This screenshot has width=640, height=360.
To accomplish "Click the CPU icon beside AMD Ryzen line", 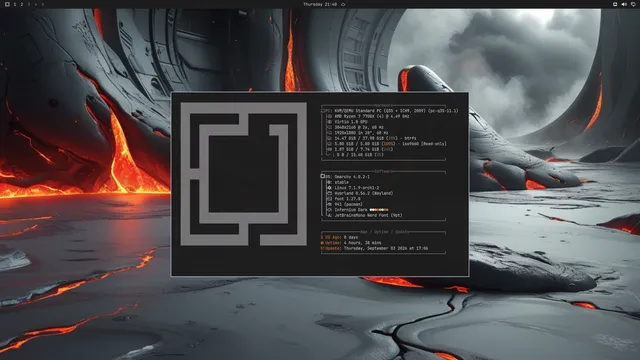I will tap(330, 116).
